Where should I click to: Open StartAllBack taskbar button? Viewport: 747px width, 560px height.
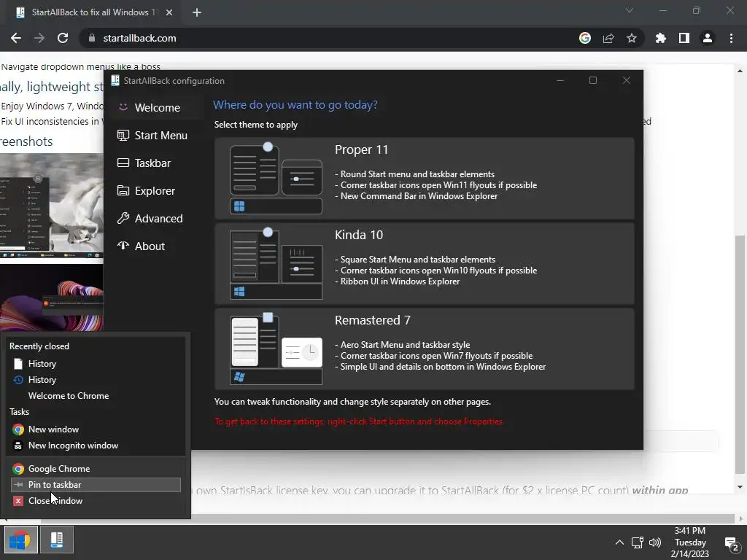tap(57, 540)
